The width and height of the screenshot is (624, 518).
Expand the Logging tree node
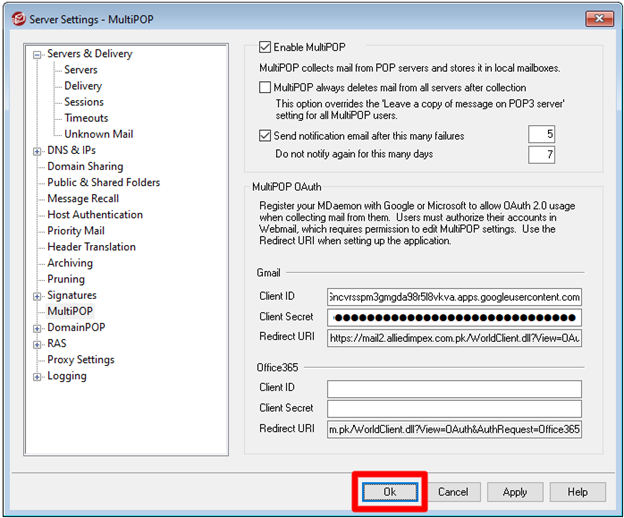[x=38, y=377]
